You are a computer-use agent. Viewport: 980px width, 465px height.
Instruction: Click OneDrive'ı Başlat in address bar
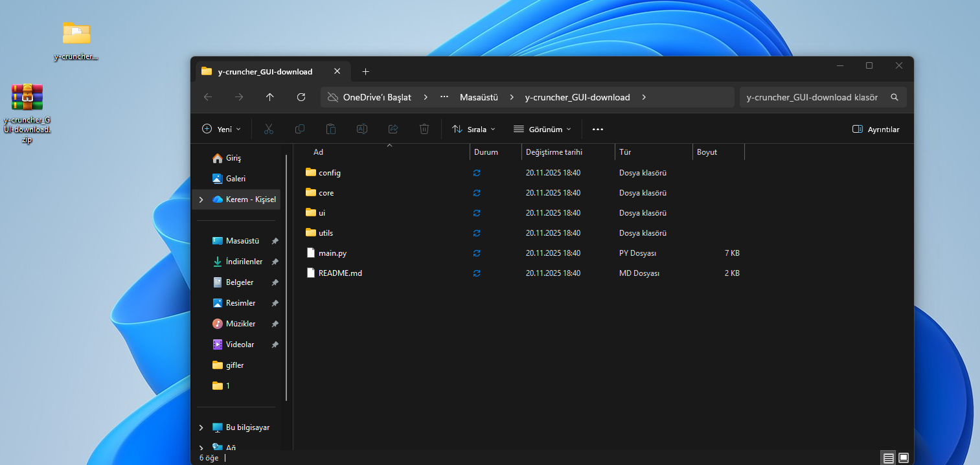coord(377,97)
